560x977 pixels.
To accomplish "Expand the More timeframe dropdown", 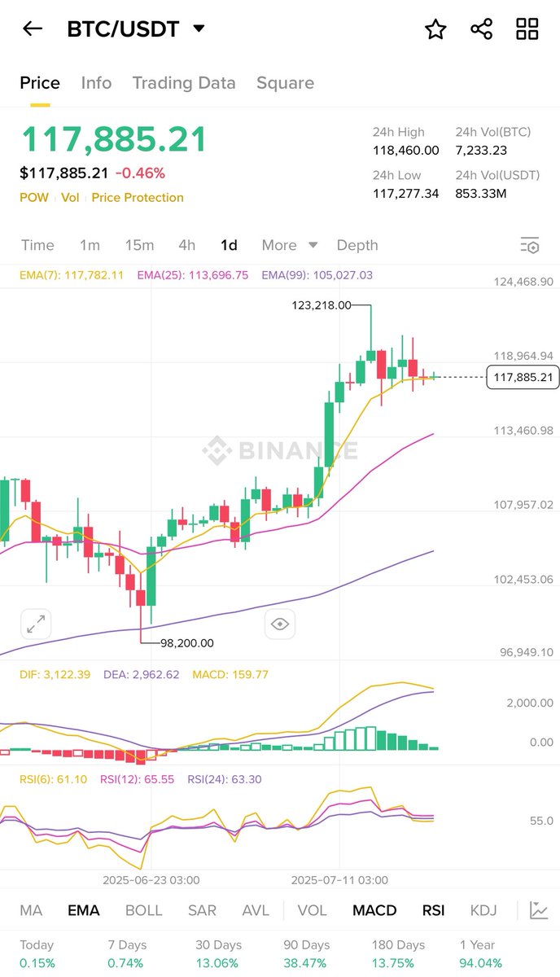I will coord(289,245).
